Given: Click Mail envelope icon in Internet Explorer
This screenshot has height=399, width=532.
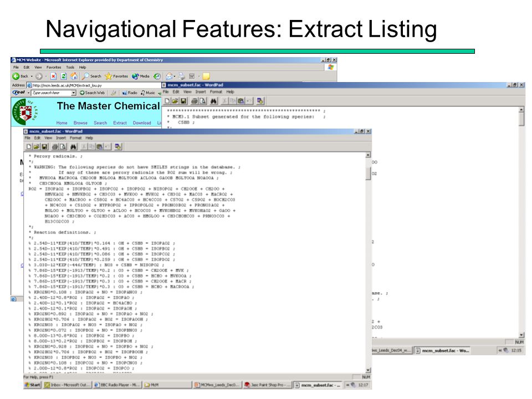Looking at the screenshot, I should [x=168, y=76].
